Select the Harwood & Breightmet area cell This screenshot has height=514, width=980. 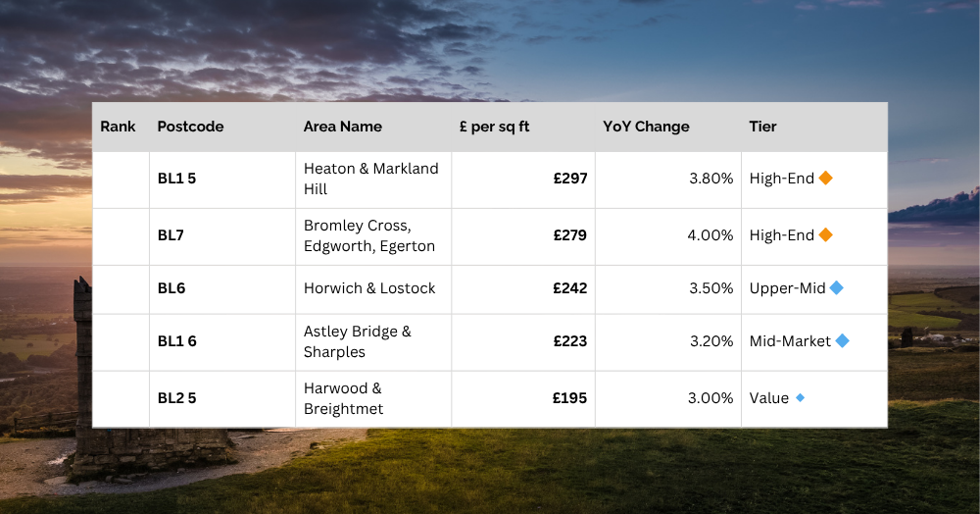coord(344,398)
